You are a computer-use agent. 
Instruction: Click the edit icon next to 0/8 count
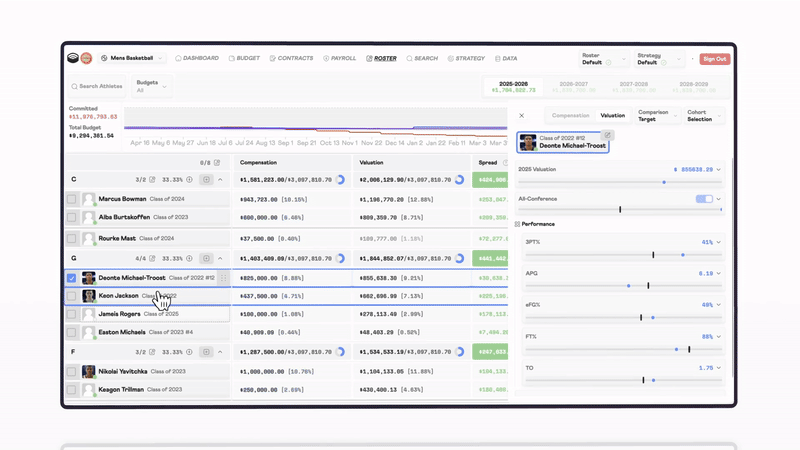click(x=217, y=162)
